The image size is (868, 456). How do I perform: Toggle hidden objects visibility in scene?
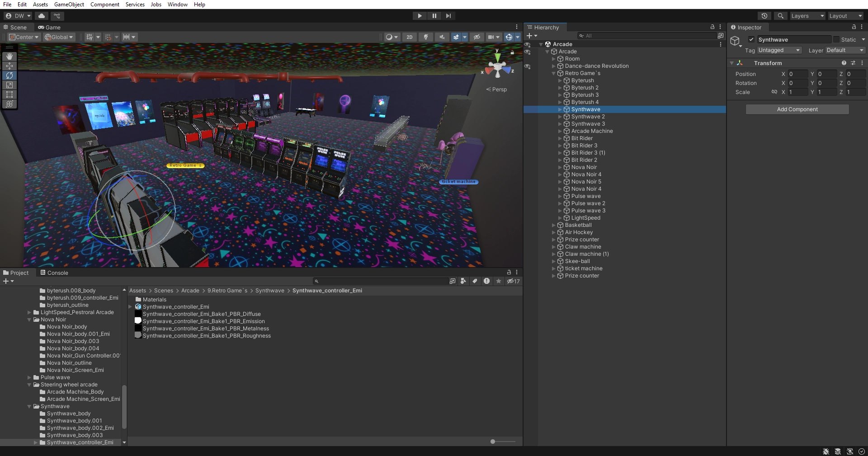coord(476,37)
